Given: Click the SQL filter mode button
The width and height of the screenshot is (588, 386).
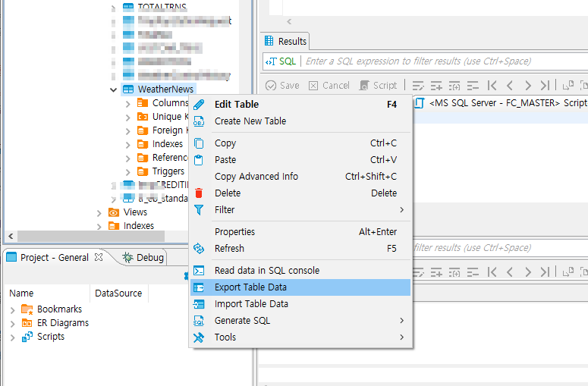Looking at the screenshot, I should (281, 61).
